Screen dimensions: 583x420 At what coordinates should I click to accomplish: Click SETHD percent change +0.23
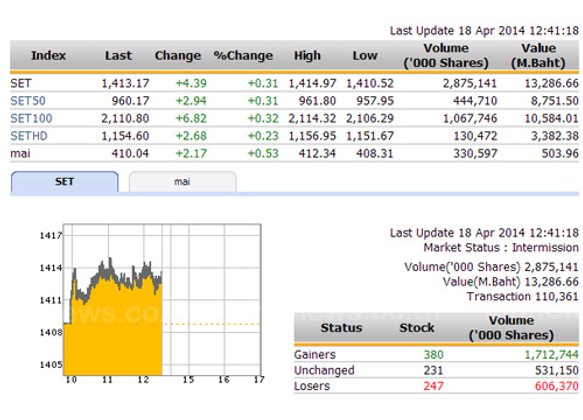(263, 136)
